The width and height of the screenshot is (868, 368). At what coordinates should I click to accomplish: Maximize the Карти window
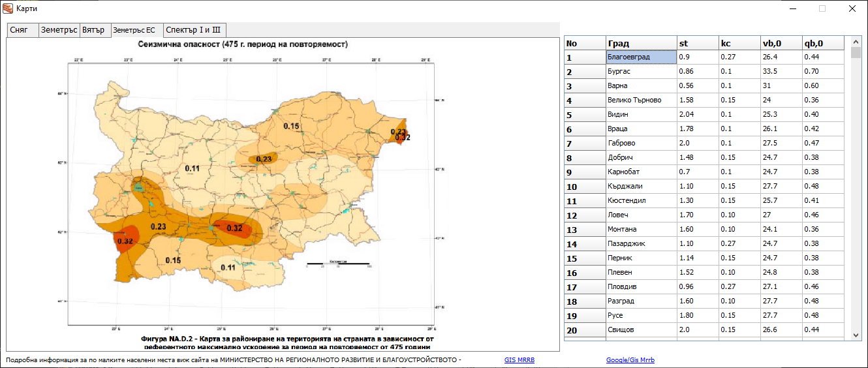coord(822,8)
